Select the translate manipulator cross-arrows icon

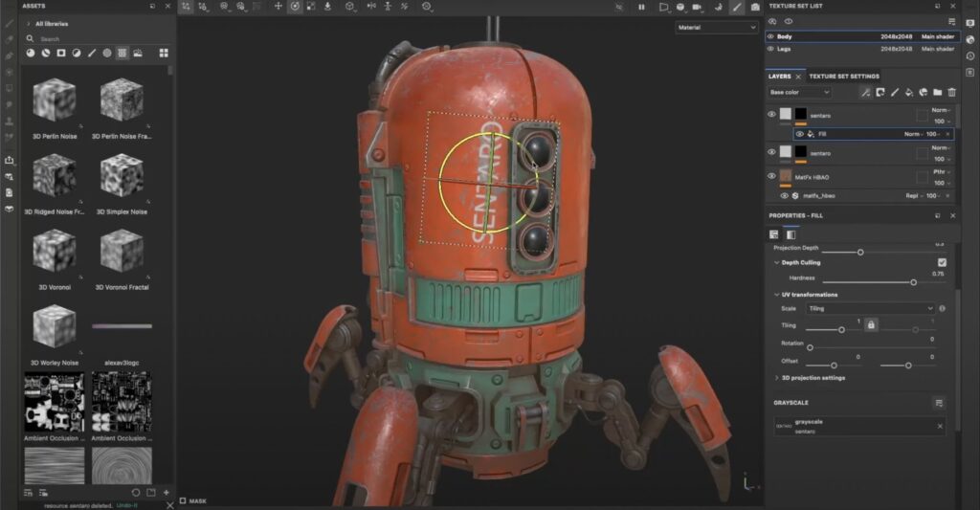pyautogui.click(x=278, y=7)
